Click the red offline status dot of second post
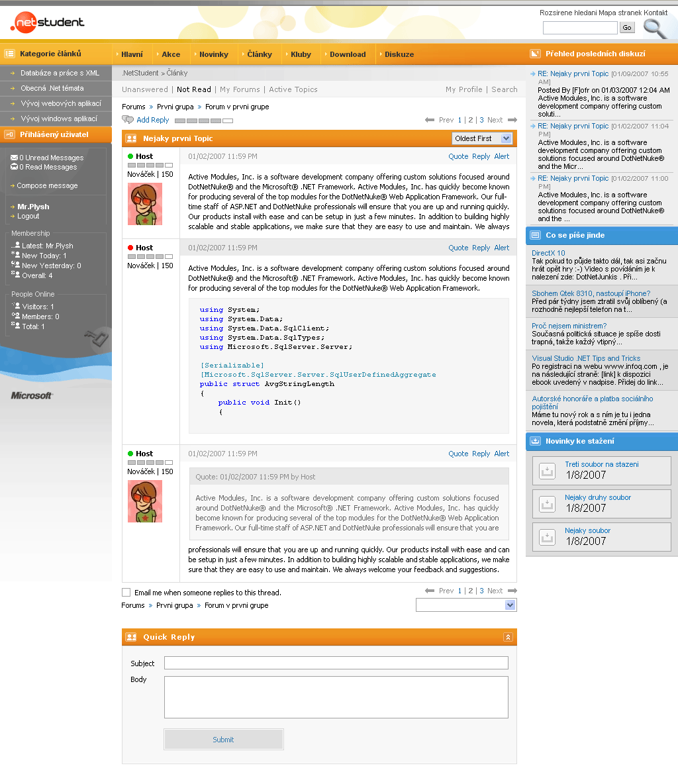The image size is (678, 784). coord(130,248)
